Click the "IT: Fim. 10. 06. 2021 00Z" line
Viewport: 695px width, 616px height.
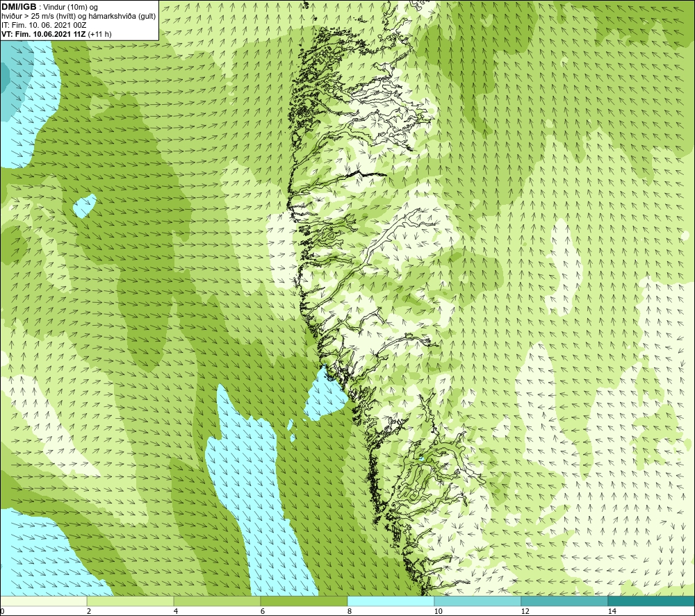pos(44,25)
